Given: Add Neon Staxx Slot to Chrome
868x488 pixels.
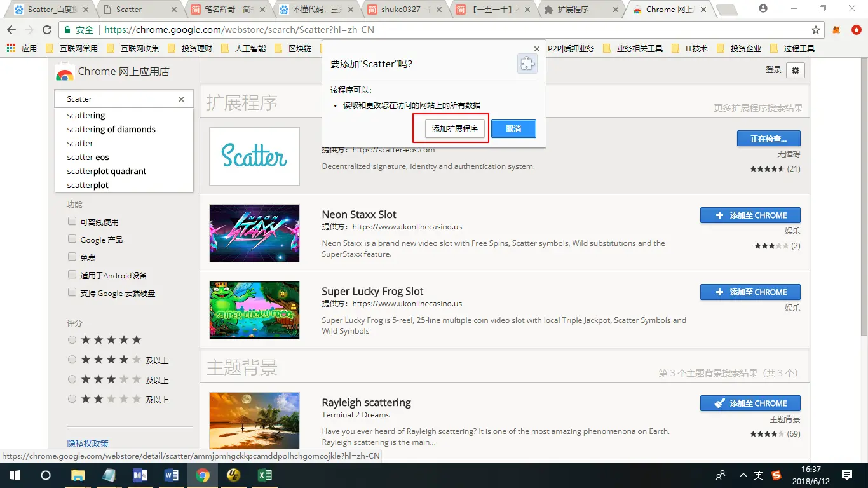Looking at the screenshot, I should tap(750, 215).
